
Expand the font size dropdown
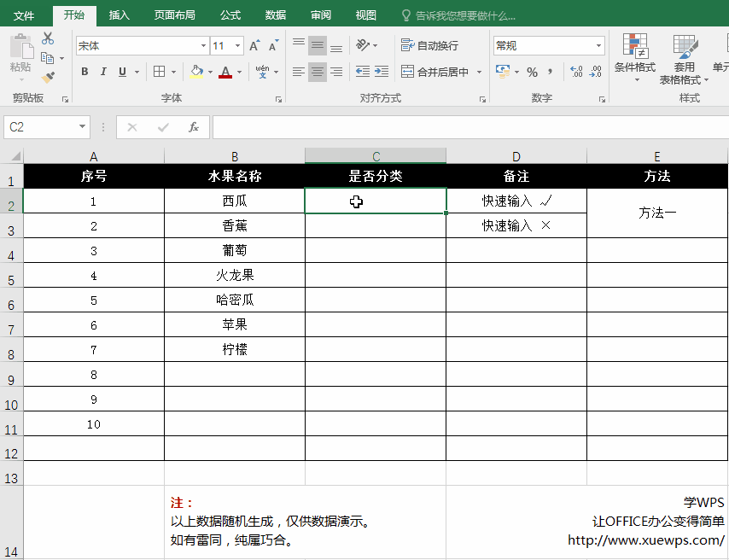pyautogui.click(x=236, y=46)
